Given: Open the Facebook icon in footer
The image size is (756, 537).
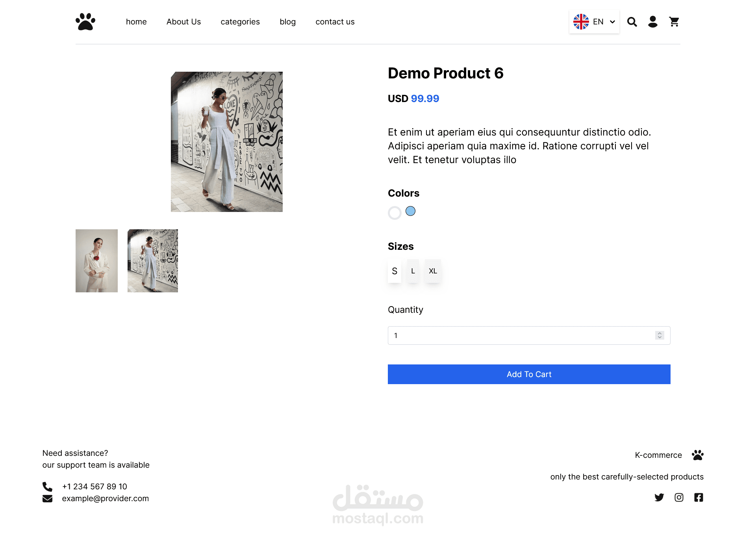Looking at the screenshot, I should click(699, 497).
